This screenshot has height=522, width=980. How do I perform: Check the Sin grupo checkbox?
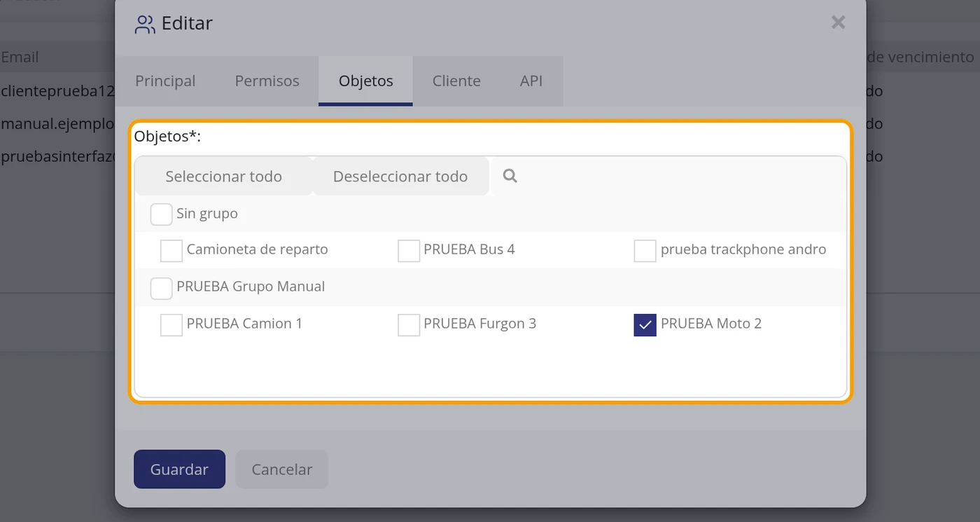pyautogui.click(x=161, y=214)
